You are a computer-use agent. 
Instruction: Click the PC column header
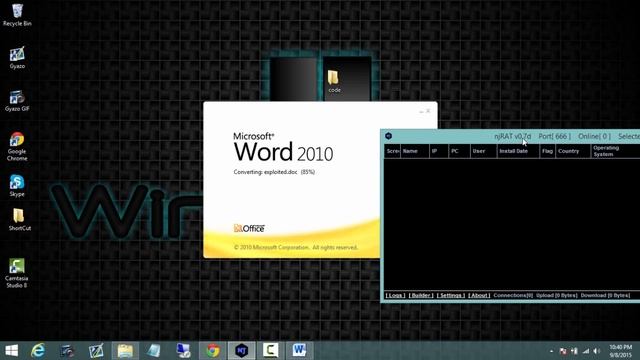pos(459,151)
